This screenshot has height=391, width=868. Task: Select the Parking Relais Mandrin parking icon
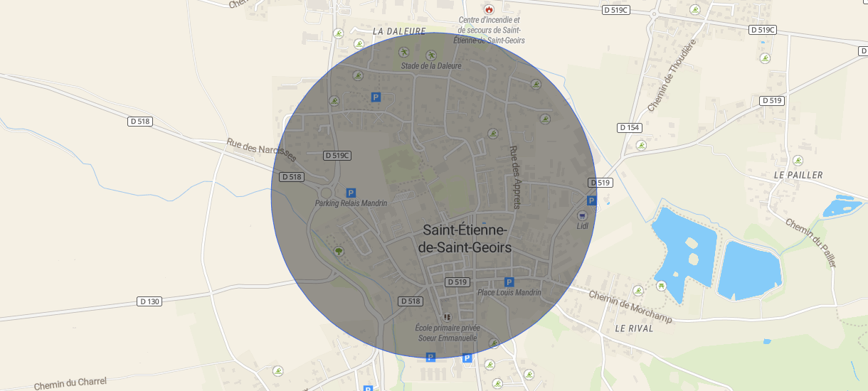click(x=350, y=193)
